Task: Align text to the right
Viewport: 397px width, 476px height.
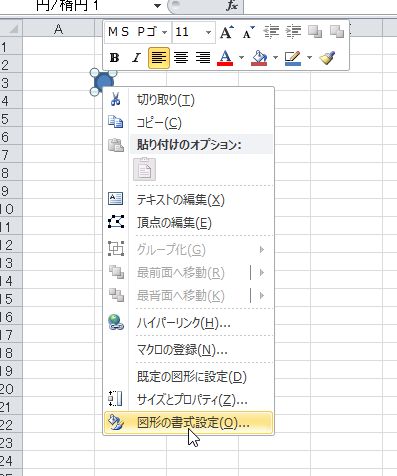Action: (203, 58)
